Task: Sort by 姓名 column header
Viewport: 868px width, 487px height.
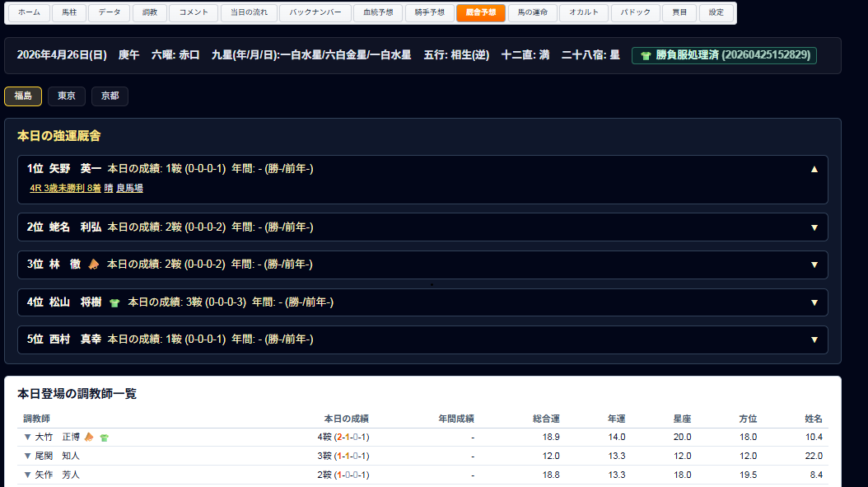Action: (x=813, y=419)
